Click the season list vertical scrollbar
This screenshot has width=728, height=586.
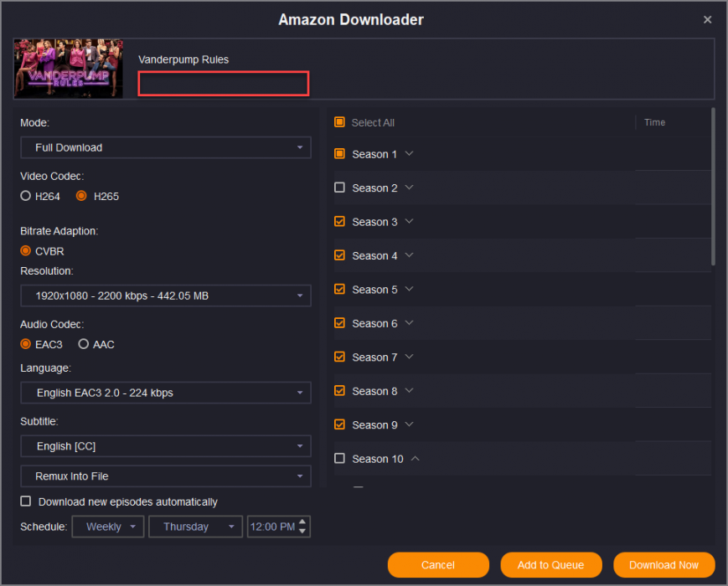point(713,187)
